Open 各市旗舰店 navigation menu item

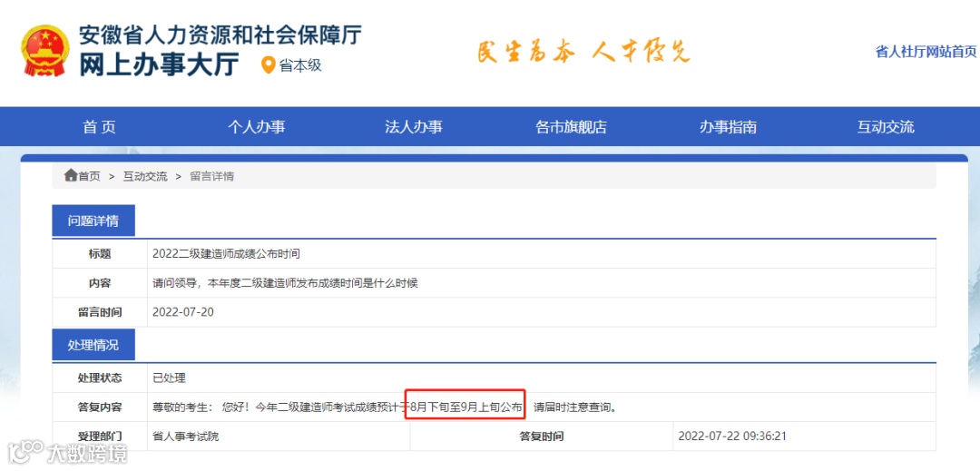coord(572,127)
